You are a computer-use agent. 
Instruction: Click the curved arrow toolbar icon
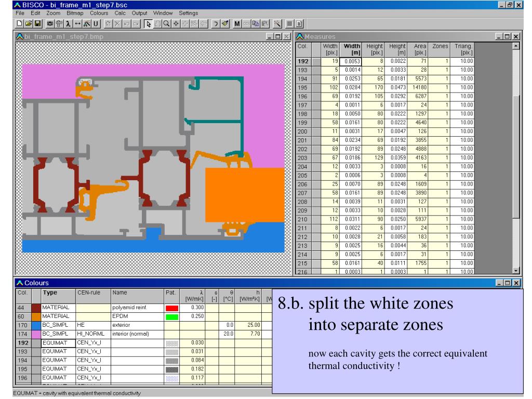click(215, 23)
